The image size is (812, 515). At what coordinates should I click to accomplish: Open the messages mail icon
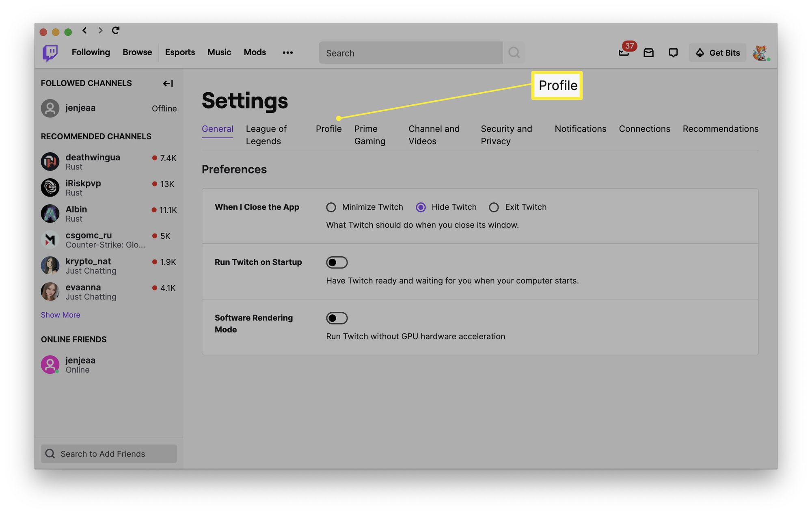tap(648, 52)
